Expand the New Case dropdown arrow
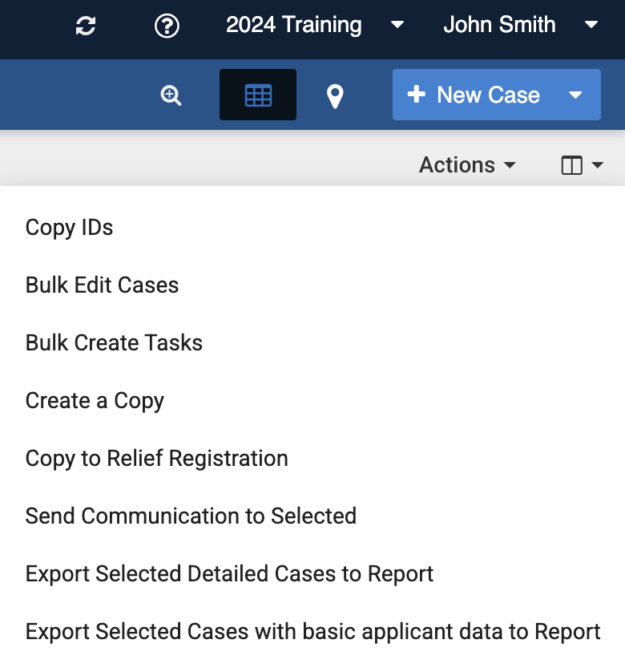Screen dimensions: 625x672 [575, 95]
